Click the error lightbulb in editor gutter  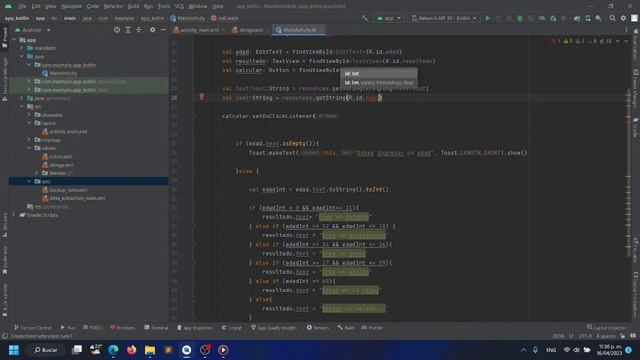(x=202, y=97)
